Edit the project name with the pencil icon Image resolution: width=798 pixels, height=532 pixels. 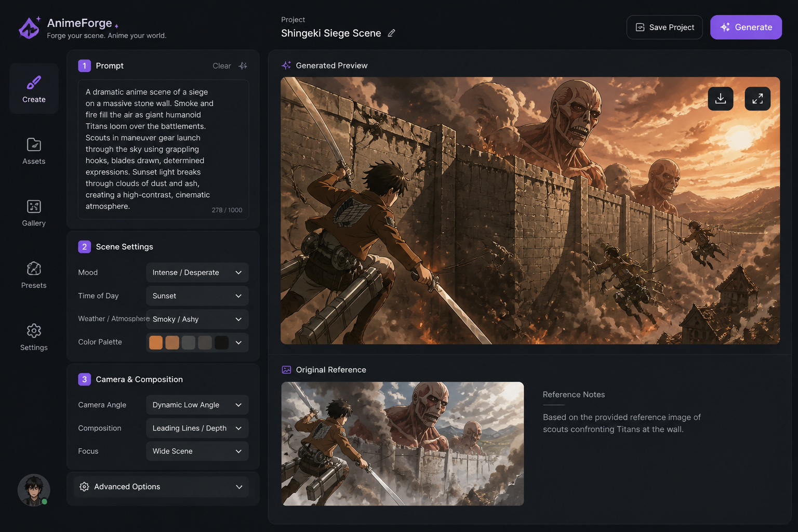(x=391, y=33)
